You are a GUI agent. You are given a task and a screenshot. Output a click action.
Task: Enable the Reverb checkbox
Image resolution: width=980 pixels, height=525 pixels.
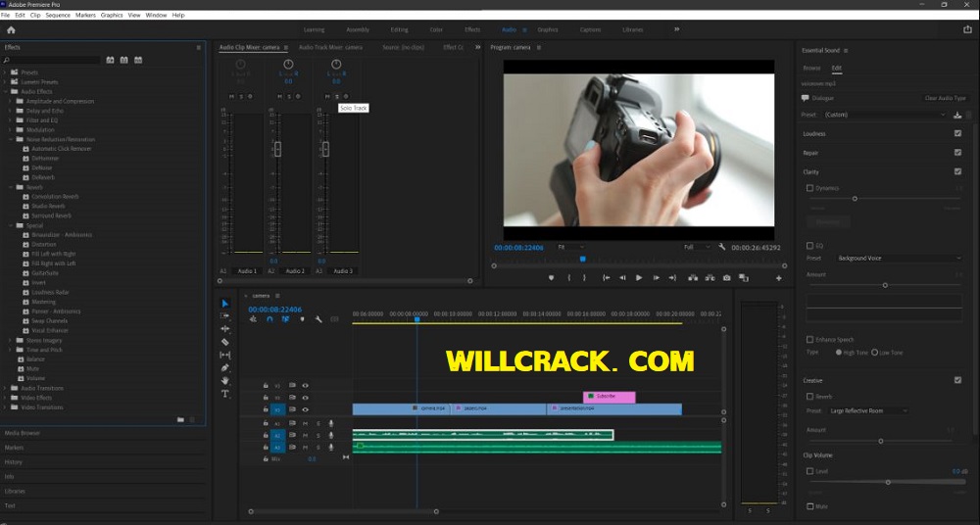pyautogui.click(x=810, y=397)
